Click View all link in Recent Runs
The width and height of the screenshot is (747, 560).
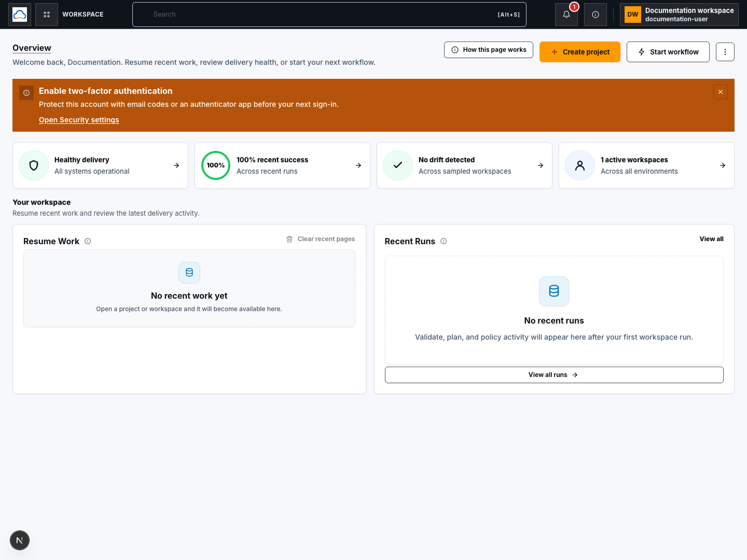[711, 239]
